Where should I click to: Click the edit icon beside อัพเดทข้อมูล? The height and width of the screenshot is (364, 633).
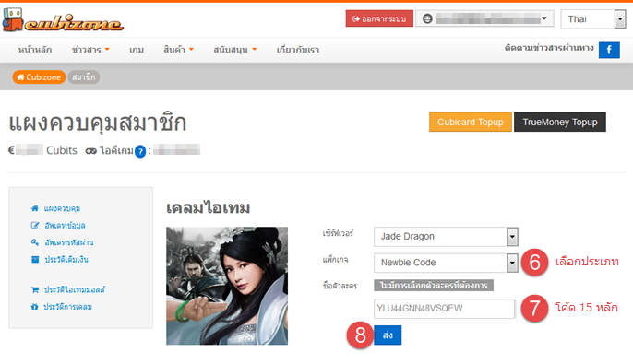[x=35, y=226]
